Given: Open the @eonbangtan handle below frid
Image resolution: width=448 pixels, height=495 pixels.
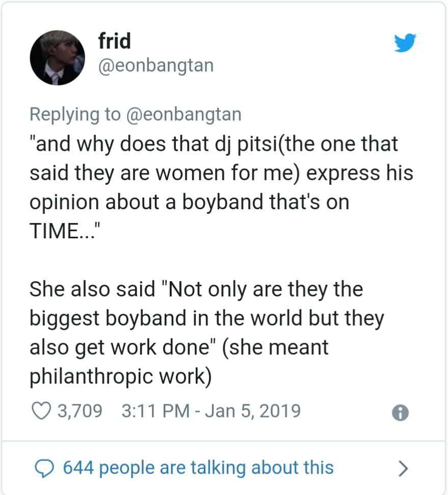Looking at the screenshot, I should click(x=155, y=66).
